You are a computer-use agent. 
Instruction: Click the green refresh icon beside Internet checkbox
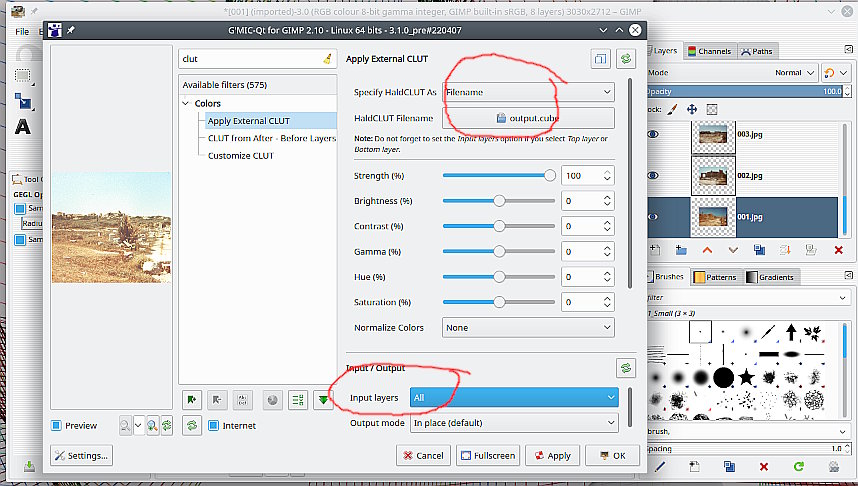pyautogui.click(x=191, y=425)
